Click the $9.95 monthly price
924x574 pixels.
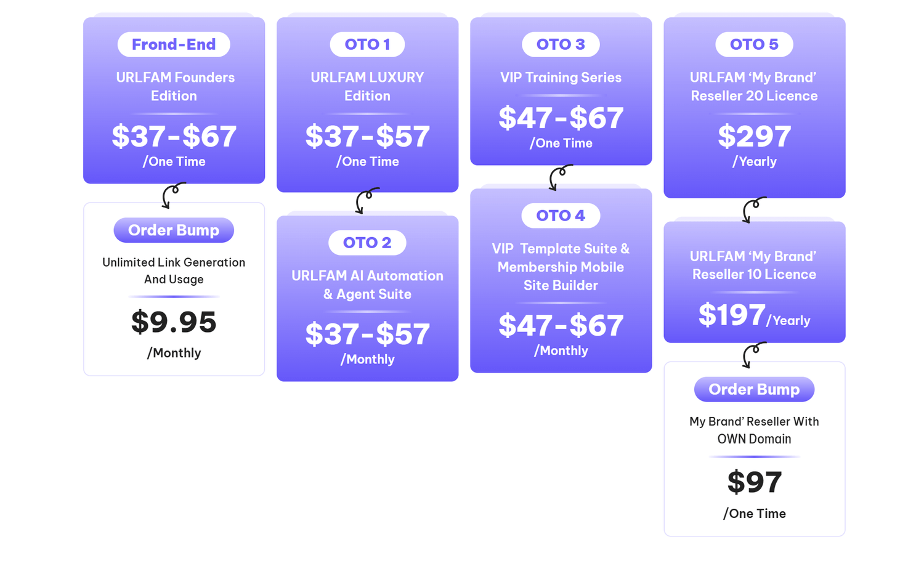pyautogui.click(x=174, y=322)
